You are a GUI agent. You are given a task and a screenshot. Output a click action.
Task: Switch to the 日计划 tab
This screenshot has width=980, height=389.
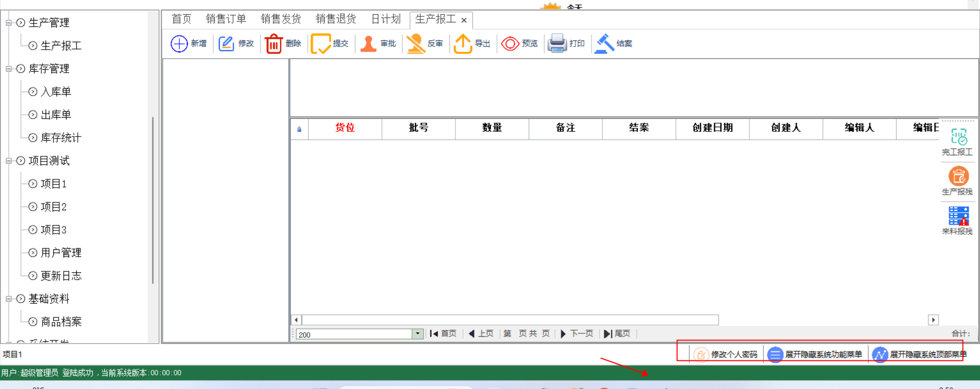point(385,19)
